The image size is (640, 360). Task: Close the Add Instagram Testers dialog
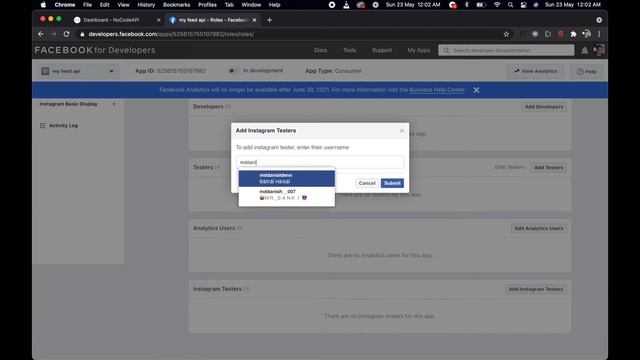(402, 131)
